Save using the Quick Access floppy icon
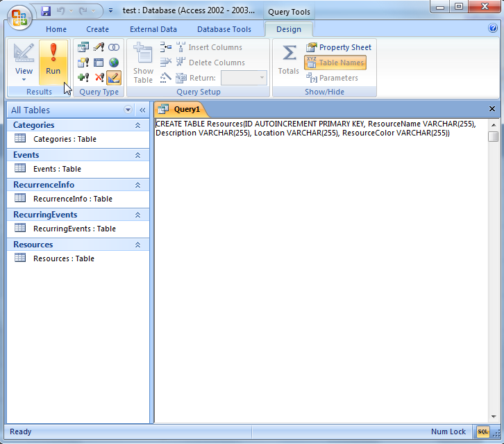Screen dimensions: 504x444 [x=46, y=11]
